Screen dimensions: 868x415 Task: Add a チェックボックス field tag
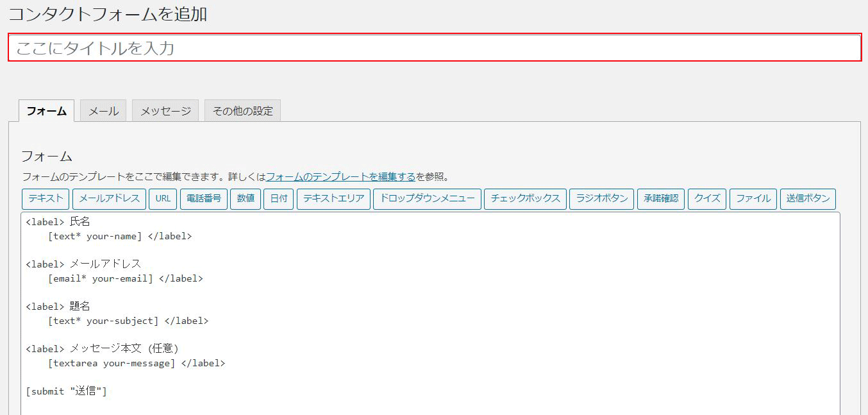[x=525, y=199]
